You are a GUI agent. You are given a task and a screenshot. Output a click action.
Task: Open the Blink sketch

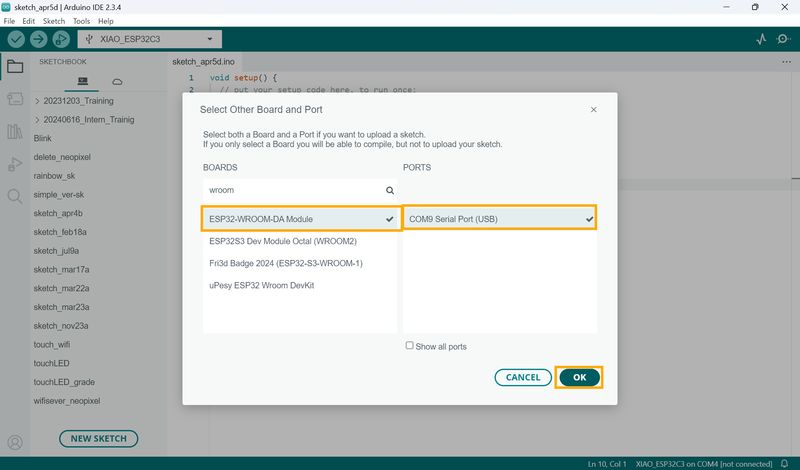42,138
